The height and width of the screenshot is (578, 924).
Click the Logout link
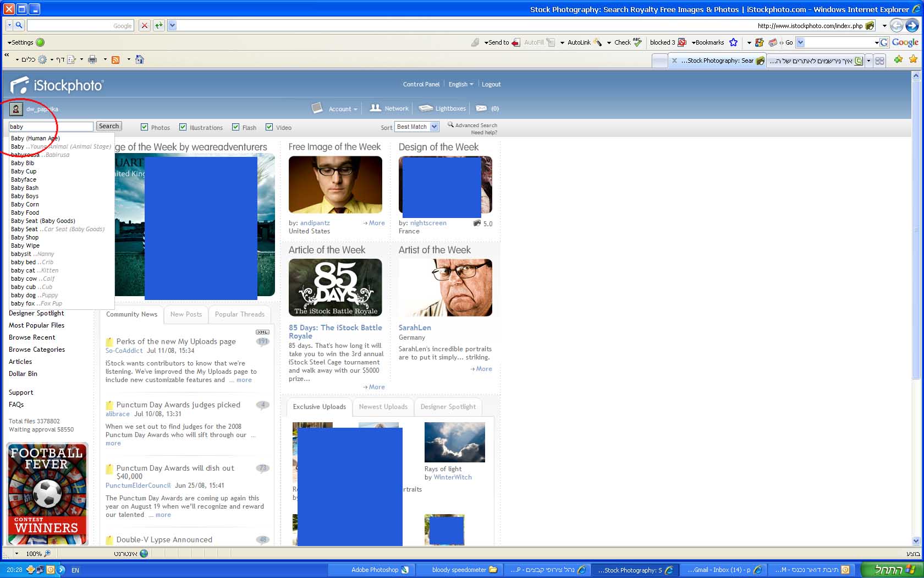click(x=491, y=84)
